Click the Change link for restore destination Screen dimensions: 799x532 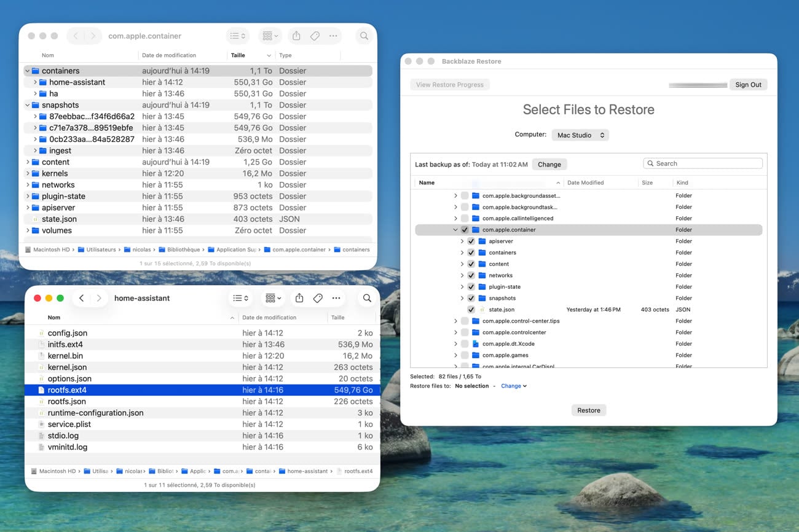tap(513, 386)
